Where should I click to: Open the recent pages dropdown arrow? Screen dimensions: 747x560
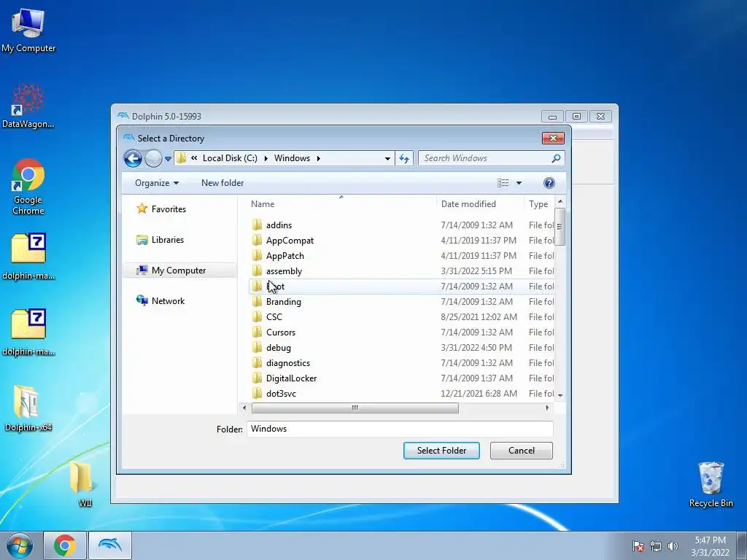point(169,159)
